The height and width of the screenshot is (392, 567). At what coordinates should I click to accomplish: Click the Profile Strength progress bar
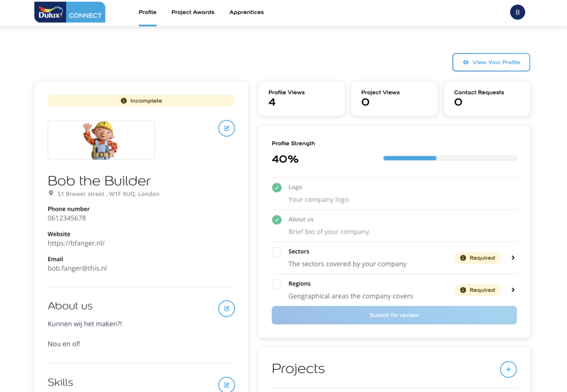[450, 159]
